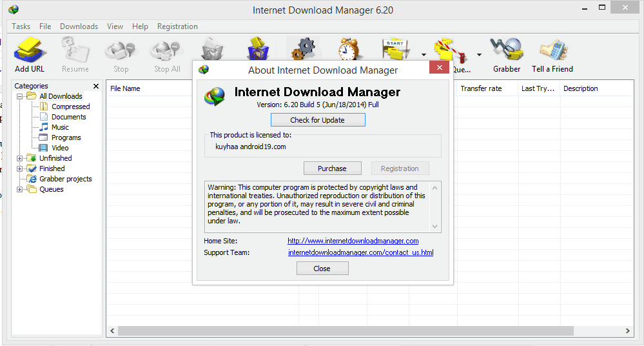Click the IDM logo in main title bar
This screenshot has width=644, height=346.
point(14,10)
